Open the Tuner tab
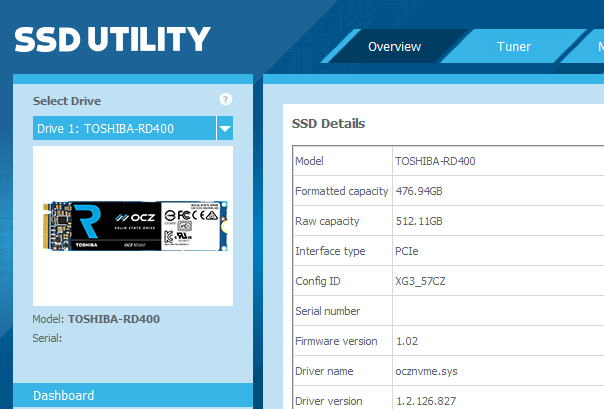 tap(514, 47)
